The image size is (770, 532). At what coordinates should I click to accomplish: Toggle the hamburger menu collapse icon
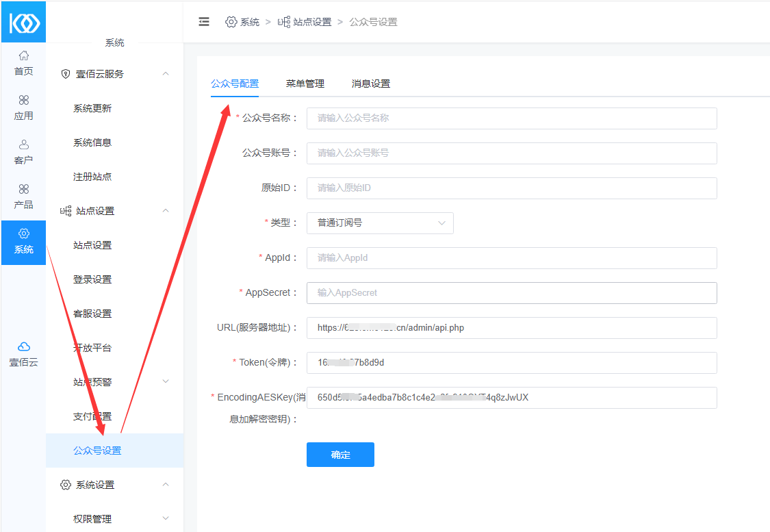204,22
